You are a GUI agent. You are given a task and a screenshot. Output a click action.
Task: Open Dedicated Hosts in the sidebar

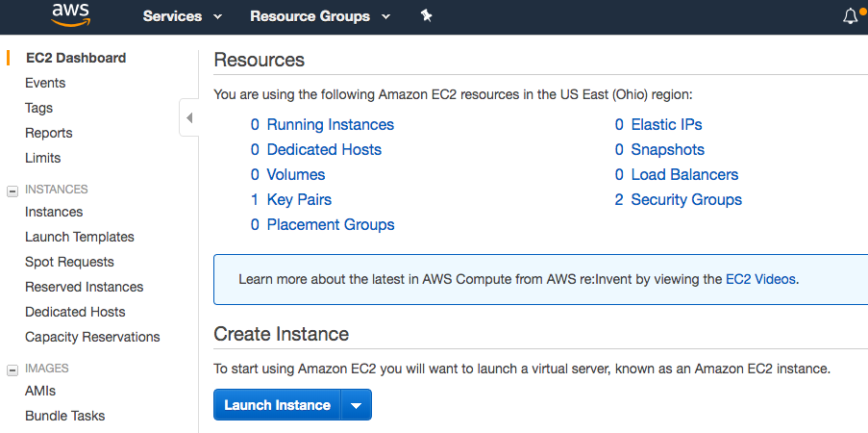(x=75, y=312)
